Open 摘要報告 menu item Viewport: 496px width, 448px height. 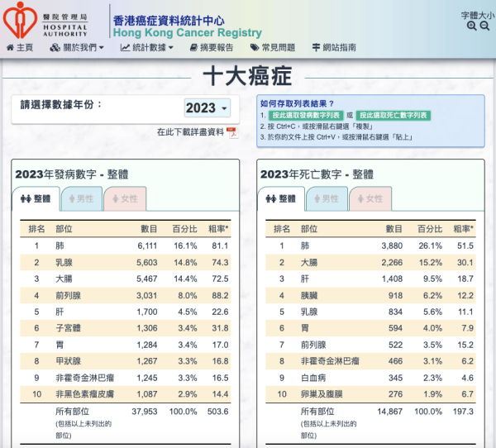coord(212,47)
